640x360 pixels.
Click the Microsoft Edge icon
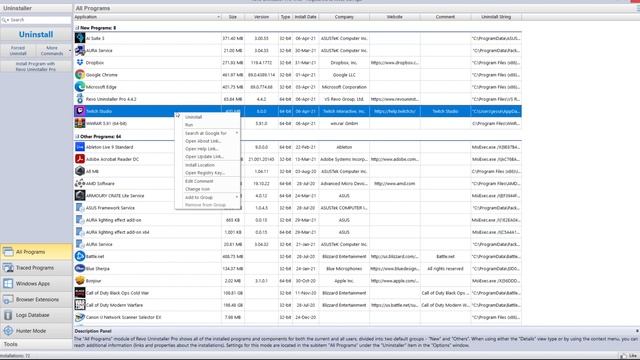80,87
